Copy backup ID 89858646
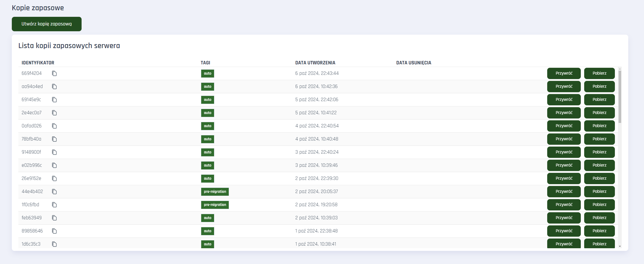 (x=54, y=231)
